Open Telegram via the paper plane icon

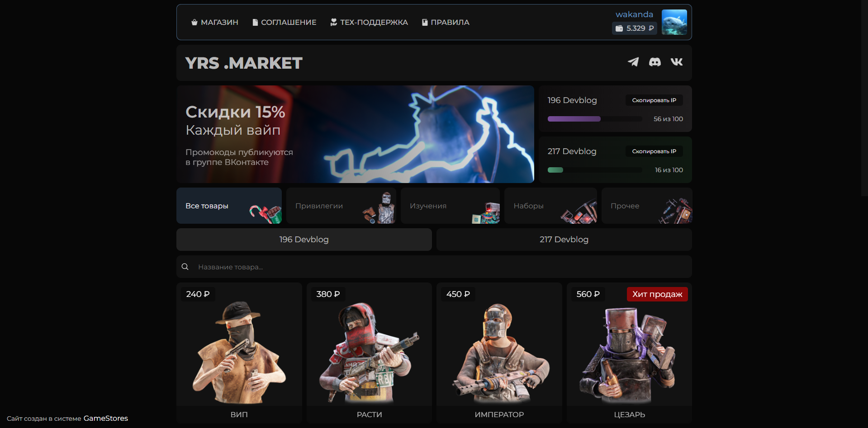point(633,62)
